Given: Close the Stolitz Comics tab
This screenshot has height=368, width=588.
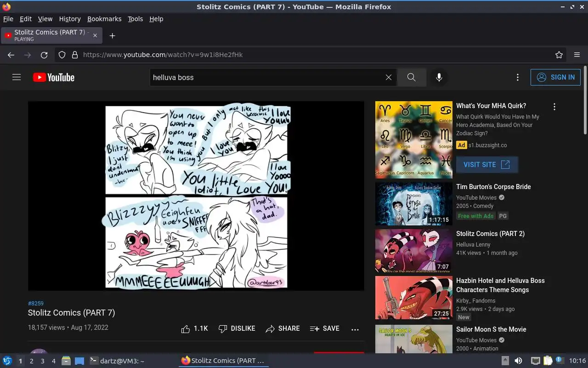Looking at the screenshot, I should coord(95,35).
